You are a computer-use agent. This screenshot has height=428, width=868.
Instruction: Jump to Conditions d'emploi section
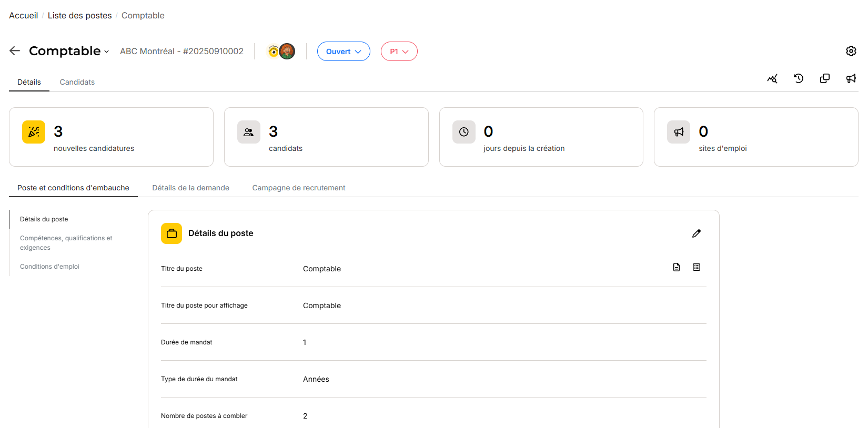pyautogui.click(x=49, y=267)
